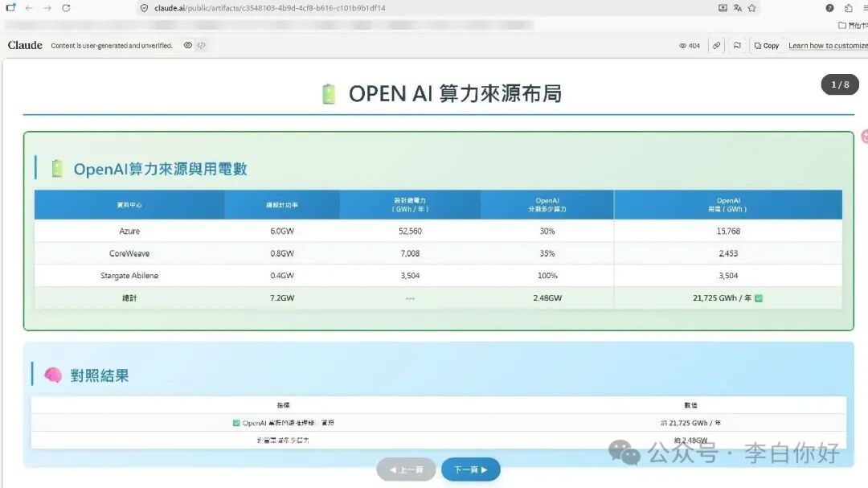Open the round help icon in the browser toolbar
This screenshot has height=488, width=868.
click(x=829, y=8)
